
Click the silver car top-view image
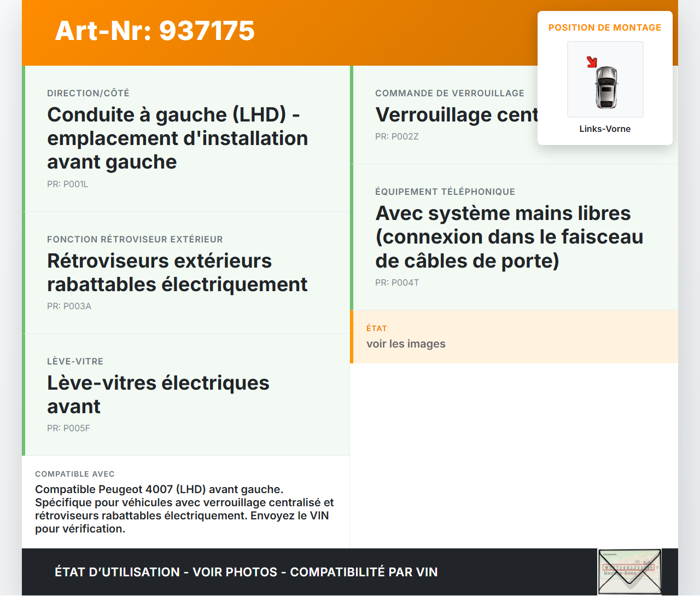pyautogui.click(x=606, y=87)
